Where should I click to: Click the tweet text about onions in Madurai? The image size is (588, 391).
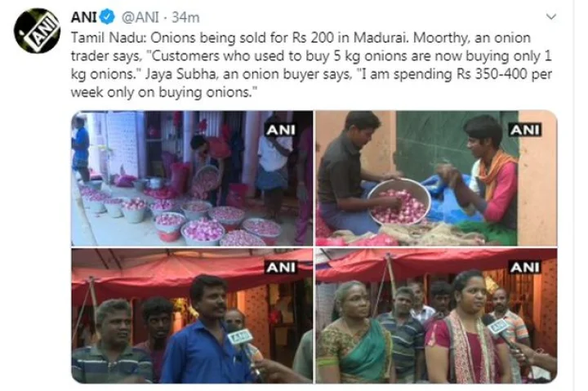pos(311,64)
